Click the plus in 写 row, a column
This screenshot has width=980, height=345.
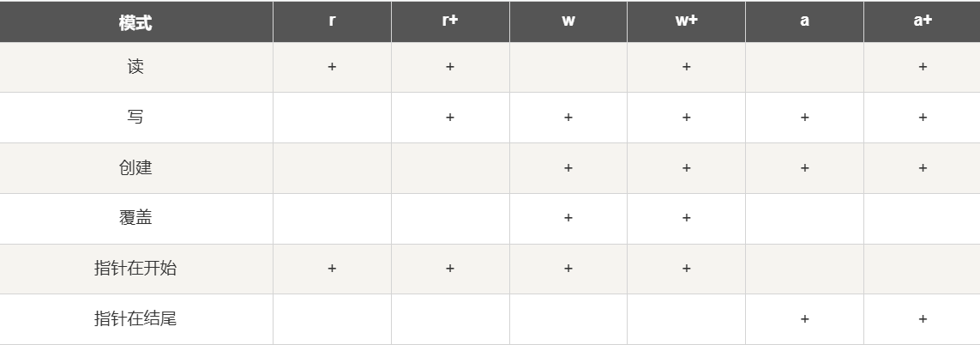pyautogui.click(x=804, y=118)
